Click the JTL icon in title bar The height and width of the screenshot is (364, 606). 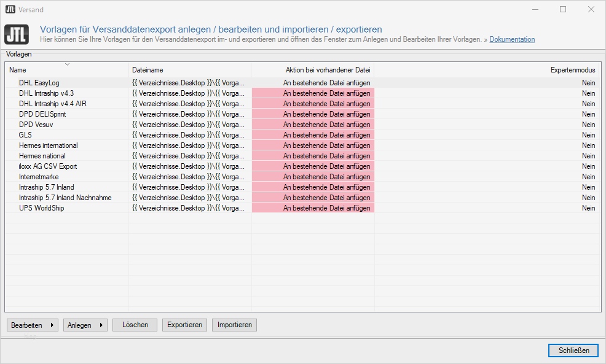pos(10,9)
